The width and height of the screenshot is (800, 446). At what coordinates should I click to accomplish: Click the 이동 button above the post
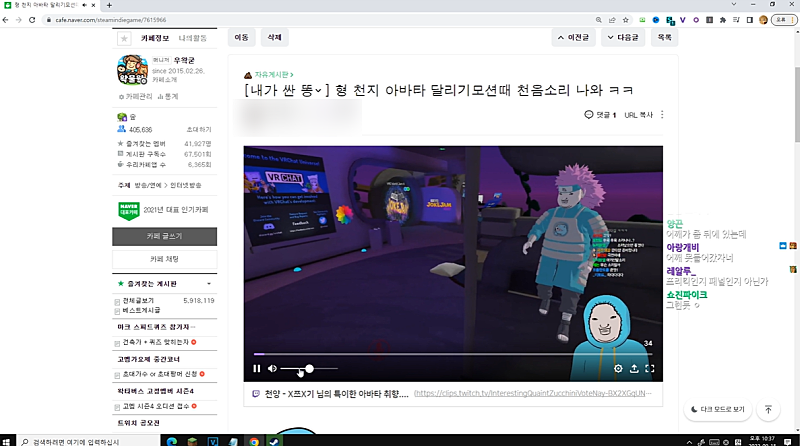(x=241, y=37)
